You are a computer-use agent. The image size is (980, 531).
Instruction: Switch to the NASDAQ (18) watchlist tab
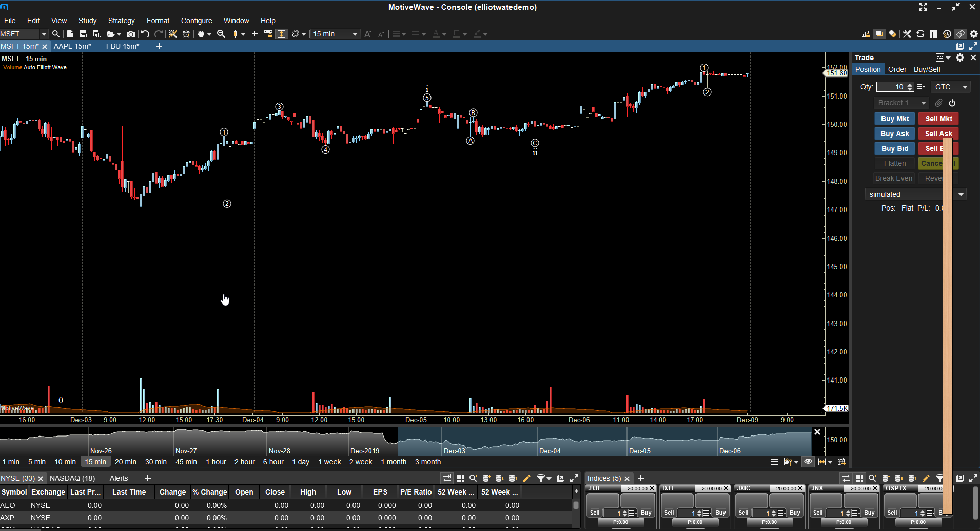72,478
